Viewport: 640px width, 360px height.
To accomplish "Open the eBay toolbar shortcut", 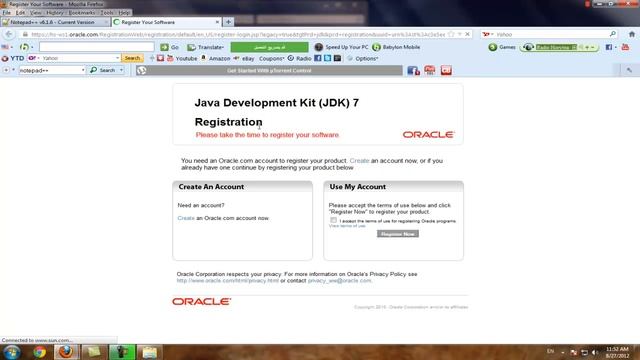I will 244,58.
